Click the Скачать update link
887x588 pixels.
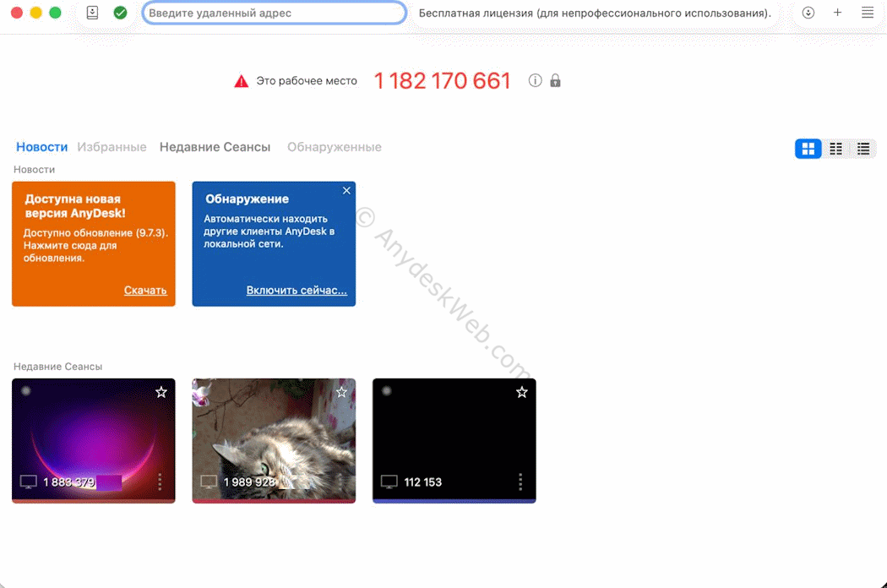(145, 291)
